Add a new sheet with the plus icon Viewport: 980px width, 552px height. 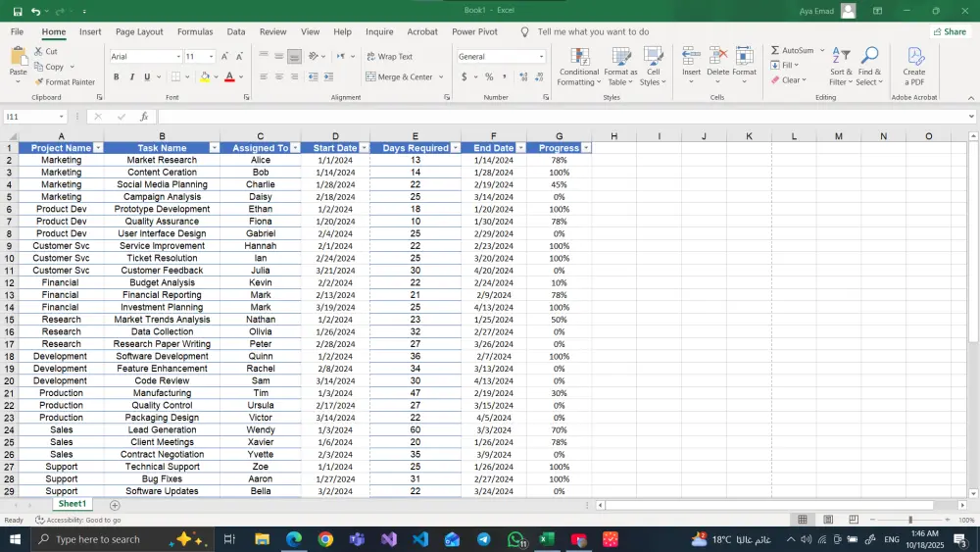coord(115,505)
